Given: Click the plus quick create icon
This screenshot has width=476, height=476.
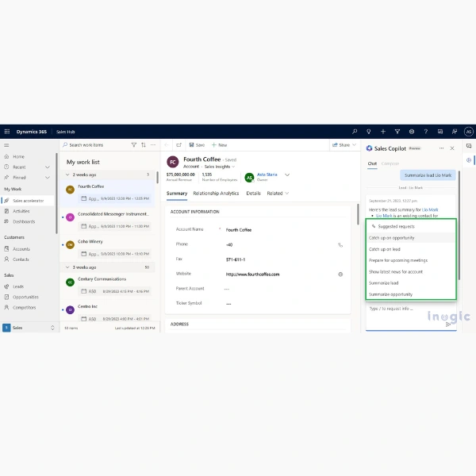Looking at the screenshot, I should [383, 132].
